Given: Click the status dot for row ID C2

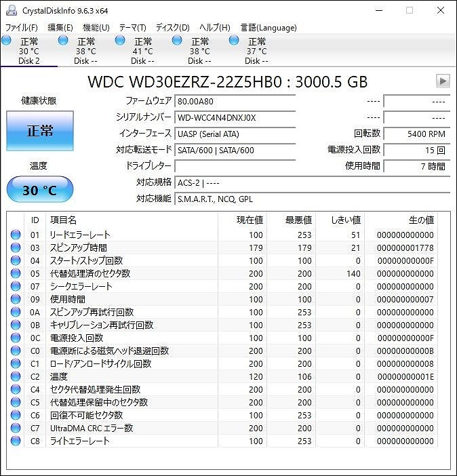Looking at the screenshot, I should 16,376.
